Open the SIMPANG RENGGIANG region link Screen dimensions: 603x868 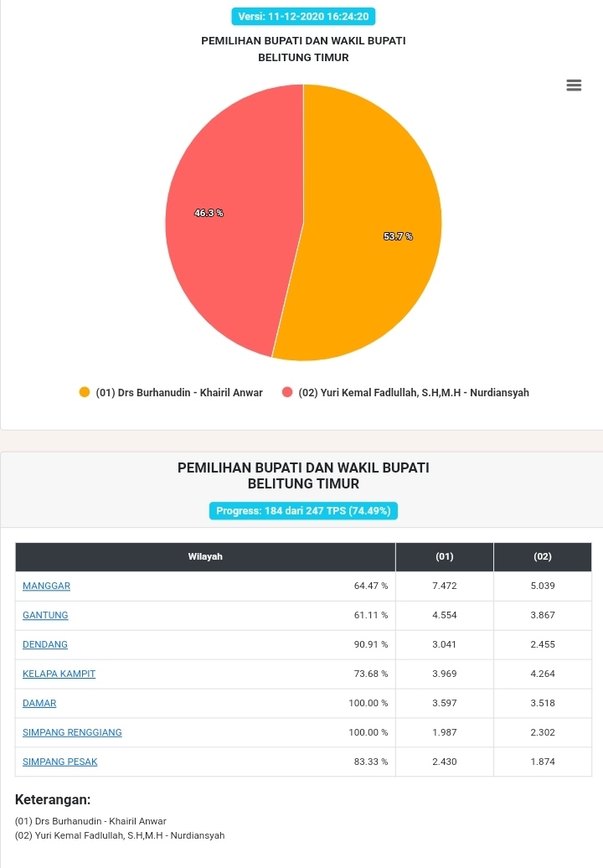[x=73, y=732]
